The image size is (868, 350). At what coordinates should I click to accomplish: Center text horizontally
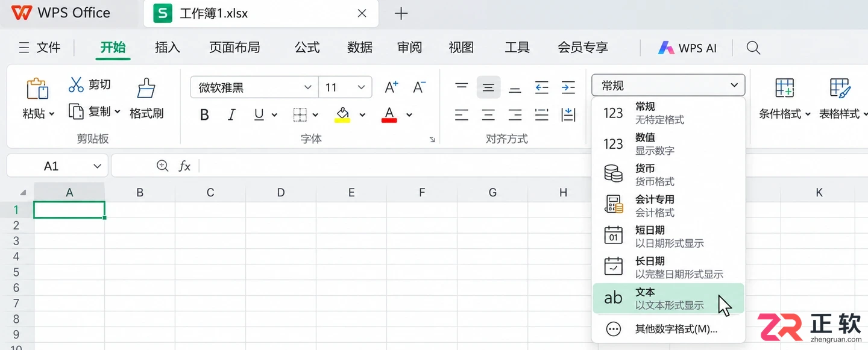pyautogui.click(x=488, y=114)
